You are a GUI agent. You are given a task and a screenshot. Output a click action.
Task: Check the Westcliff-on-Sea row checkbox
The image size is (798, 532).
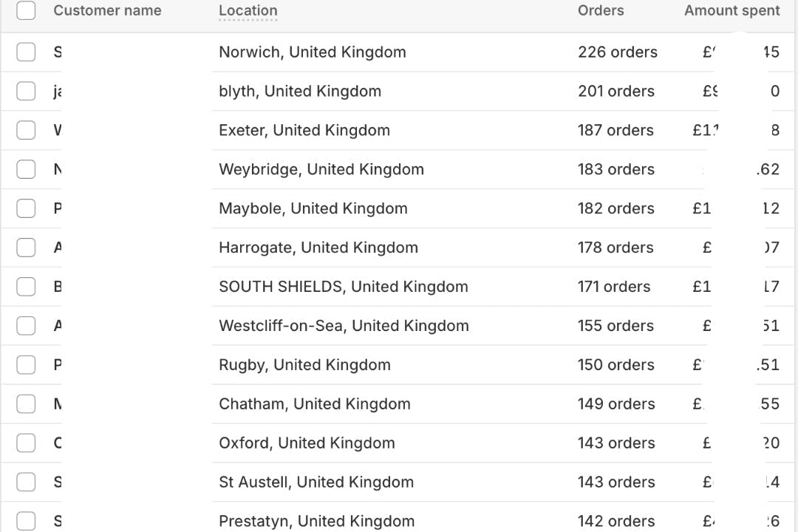[26, 326]
